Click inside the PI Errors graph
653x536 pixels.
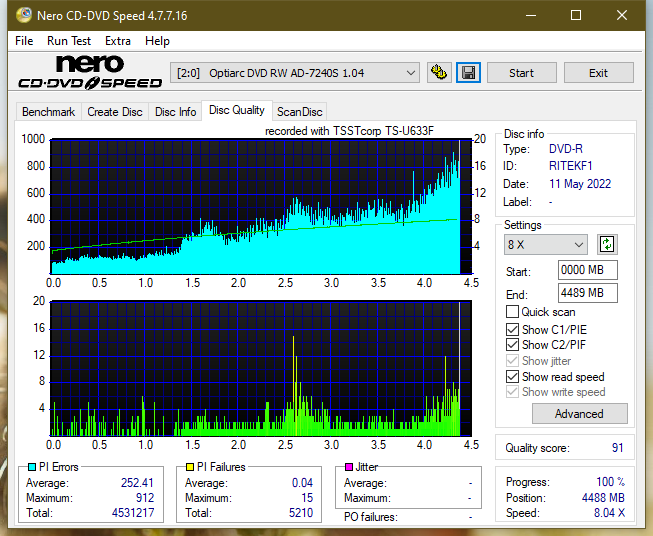click(x=261, y=207)
